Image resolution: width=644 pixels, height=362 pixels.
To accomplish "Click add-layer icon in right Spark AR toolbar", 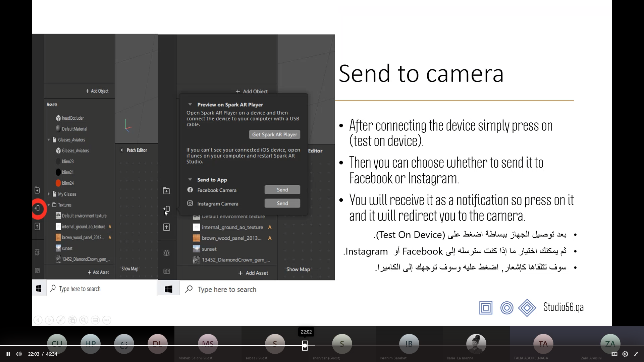I will pyautogui.click(x=166, y=191).
